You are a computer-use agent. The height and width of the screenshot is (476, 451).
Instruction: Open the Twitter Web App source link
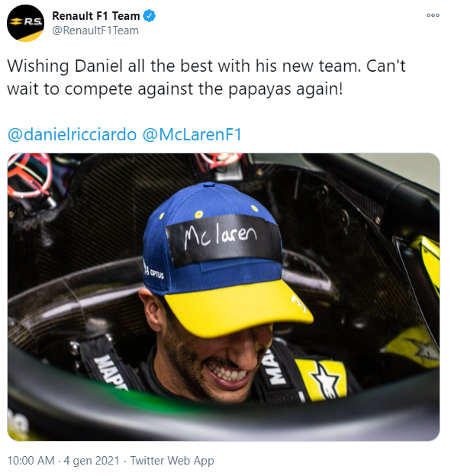(172, 461)
